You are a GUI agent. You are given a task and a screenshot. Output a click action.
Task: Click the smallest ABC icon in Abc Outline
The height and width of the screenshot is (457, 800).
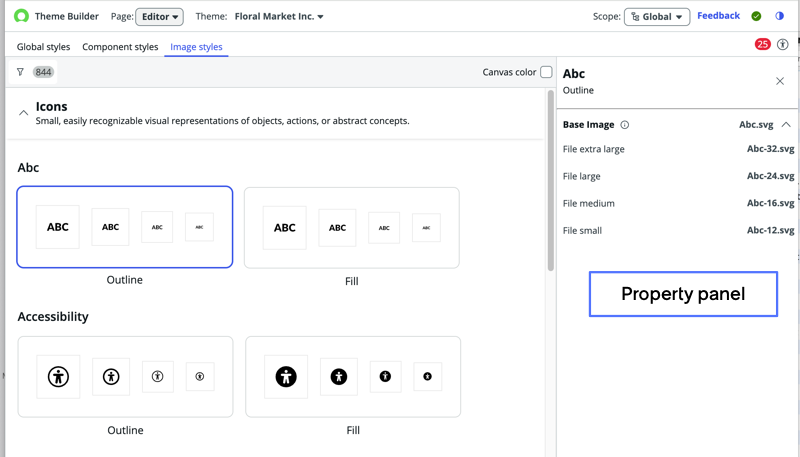199,227
